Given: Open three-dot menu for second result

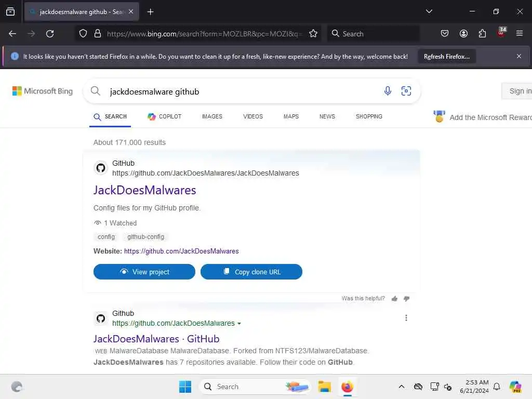Looking at the screenshot, I should [x=406, y=317].
